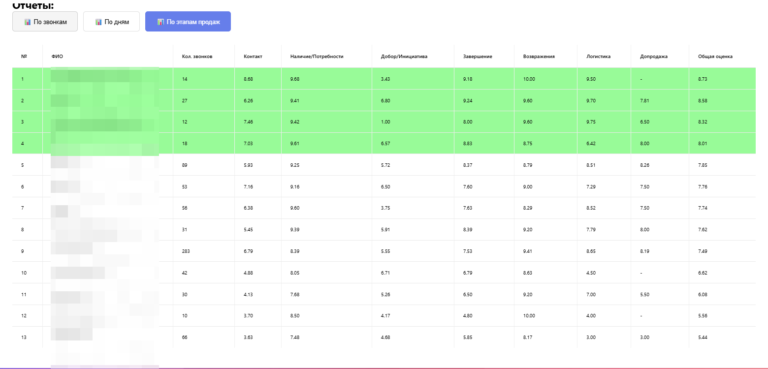Click the 'Возражения' column header
This screenshot has width=768, height=369.
coord(539,57)
